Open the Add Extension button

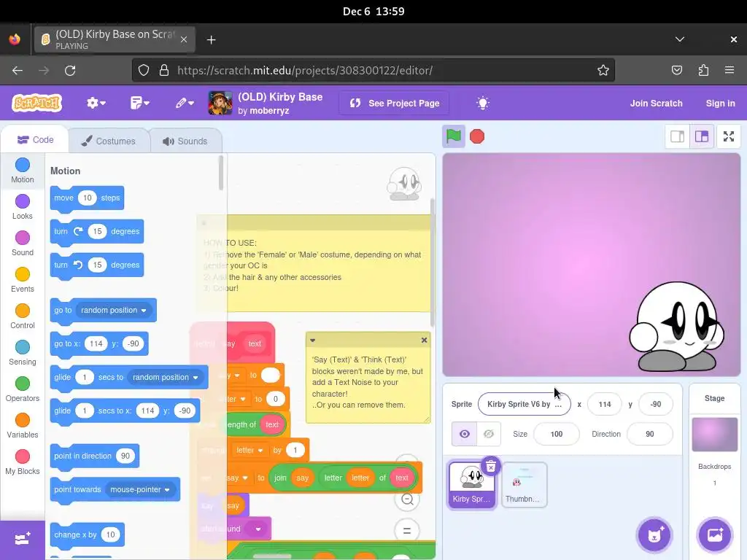[x=23, y=540]
